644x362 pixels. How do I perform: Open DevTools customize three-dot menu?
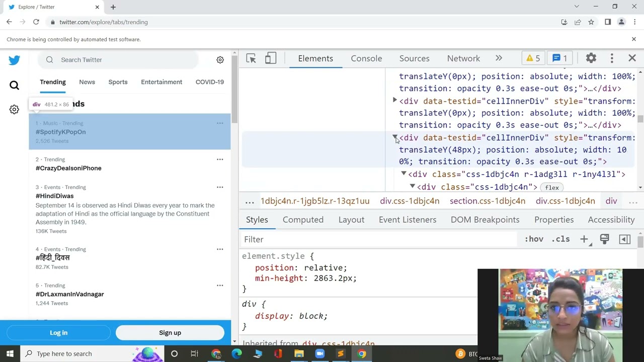(612, 58)
